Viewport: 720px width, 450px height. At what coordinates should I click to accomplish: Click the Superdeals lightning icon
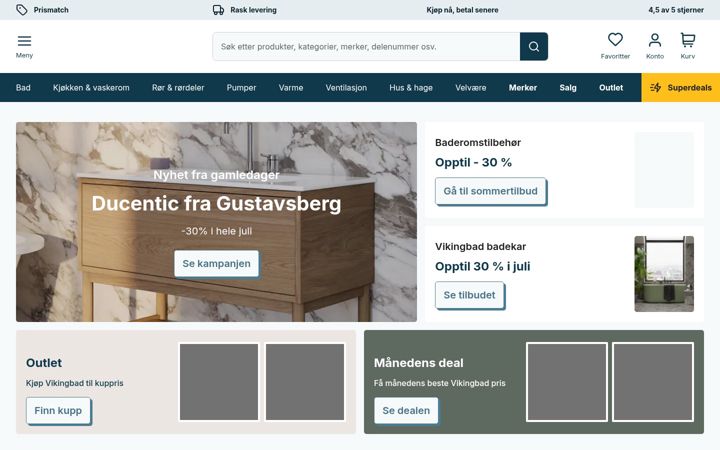655,87
